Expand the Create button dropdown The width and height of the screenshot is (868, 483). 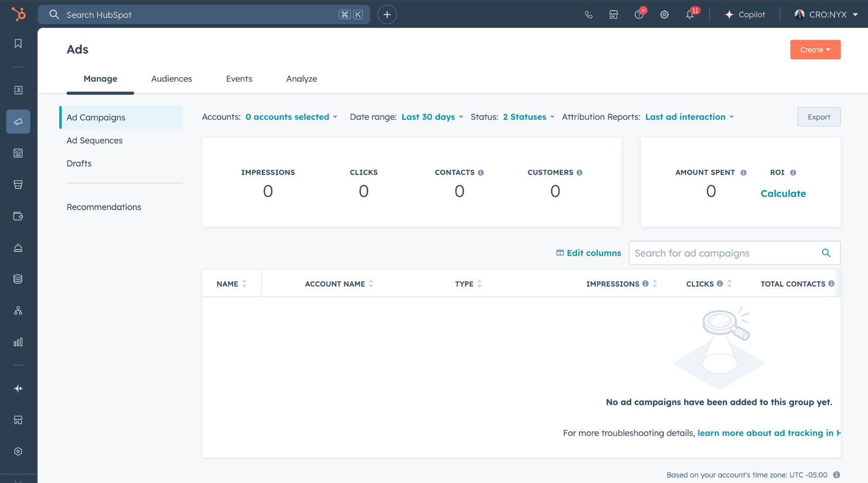coord(815,50)
